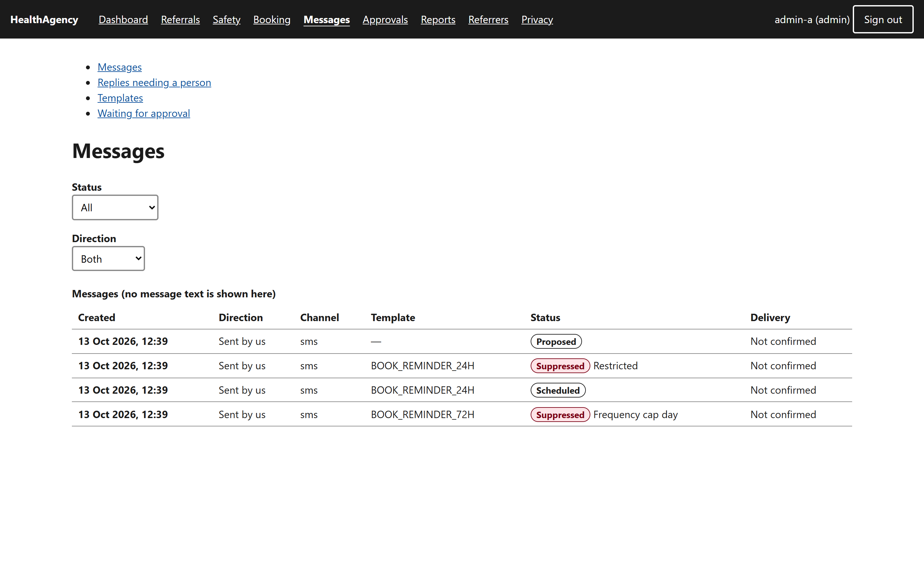Open the Referrals nav item
The image size is (924, 578).
point(180,20)
